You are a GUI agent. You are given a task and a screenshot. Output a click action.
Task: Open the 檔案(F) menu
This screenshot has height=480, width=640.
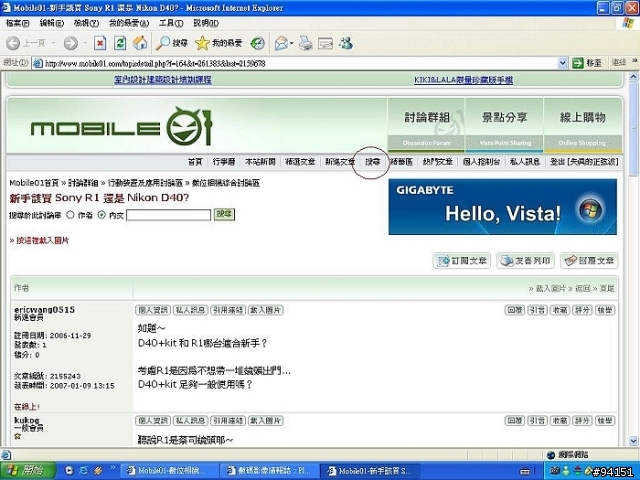(x=18, y=23)
